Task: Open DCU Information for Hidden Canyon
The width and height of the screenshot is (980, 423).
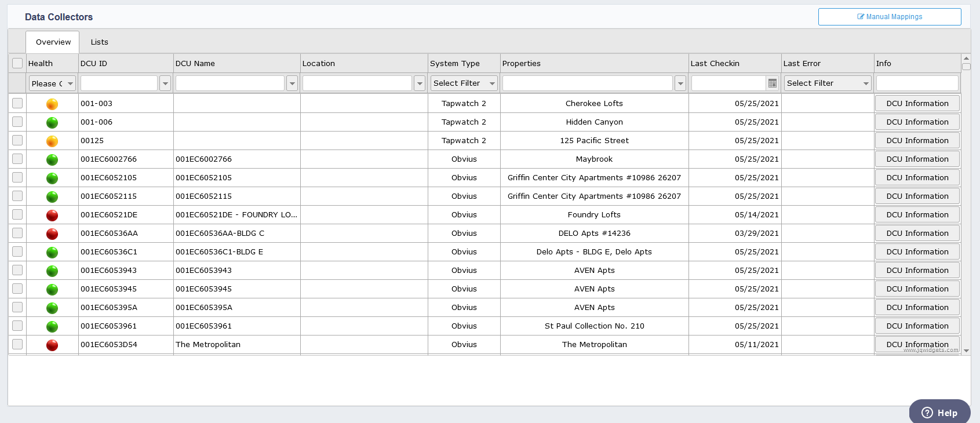Action: (917, 122)
